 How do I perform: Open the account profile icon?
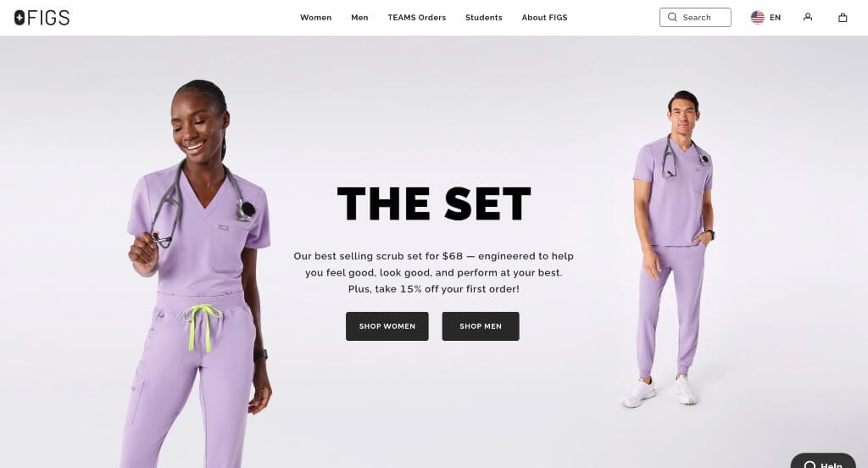[x=808, y=17]
